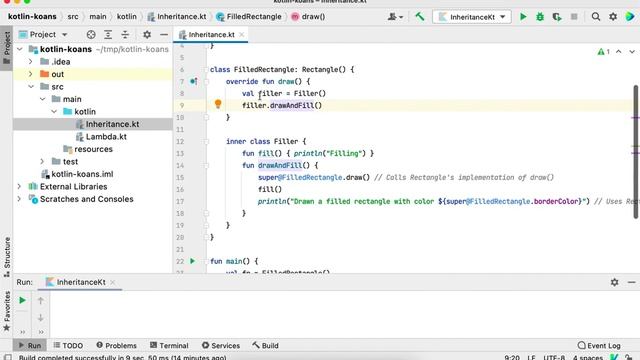Collapse the src folder
Image resolution: width=640 pixels, height=360 pixels.
click(x=31, y=87)
